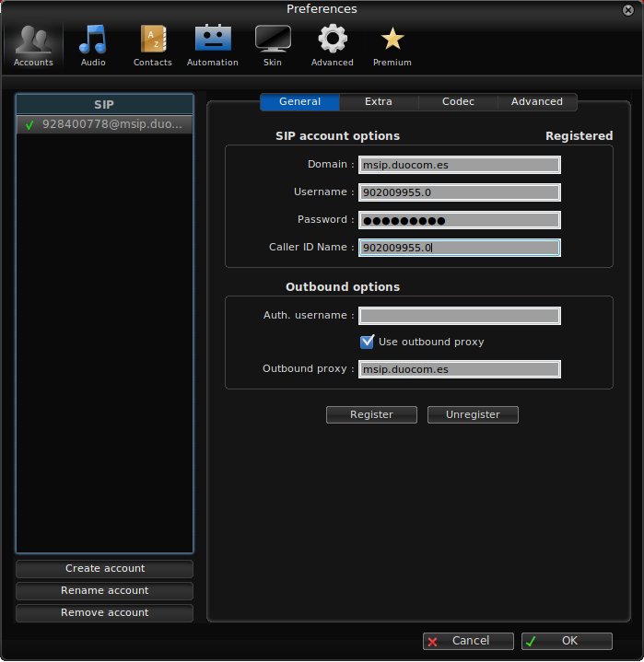644x662 pixels.
Task: Select the 928400778@msip.duo... SIP account
Action: click(x=105, y=124)
